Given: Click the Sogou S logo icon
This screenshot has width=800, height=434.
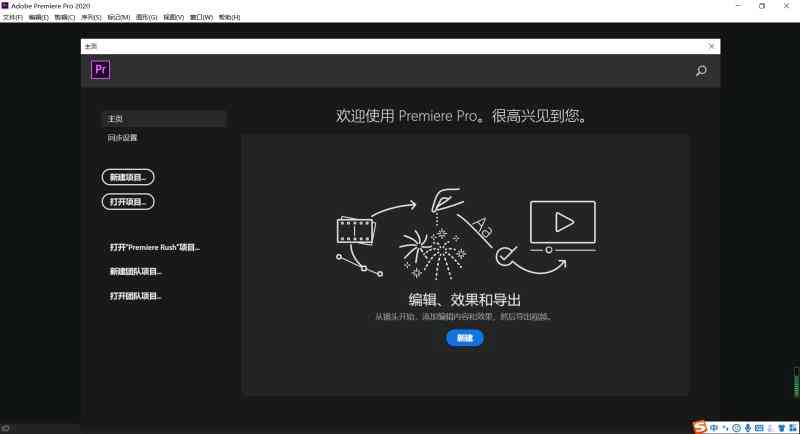Looking at the screenshot, I should pyautogui.click(x=699, y=427).
